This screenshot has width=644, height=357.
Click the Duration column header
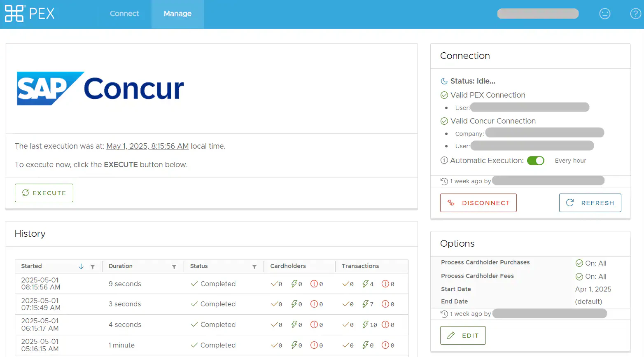point(121,266)
